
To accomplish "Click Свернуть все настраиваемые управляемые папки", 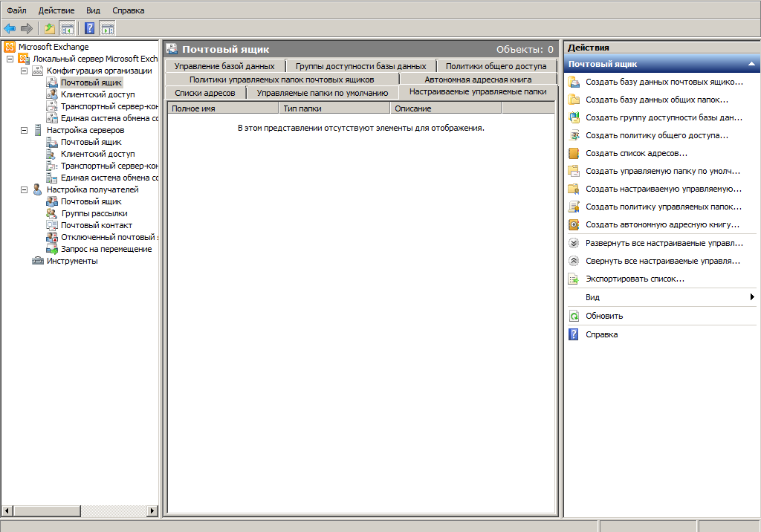I will (x=662, y=261).
